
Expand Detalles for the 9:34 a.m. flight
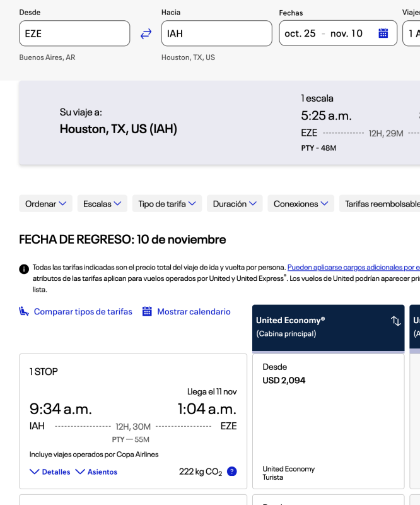50,472
